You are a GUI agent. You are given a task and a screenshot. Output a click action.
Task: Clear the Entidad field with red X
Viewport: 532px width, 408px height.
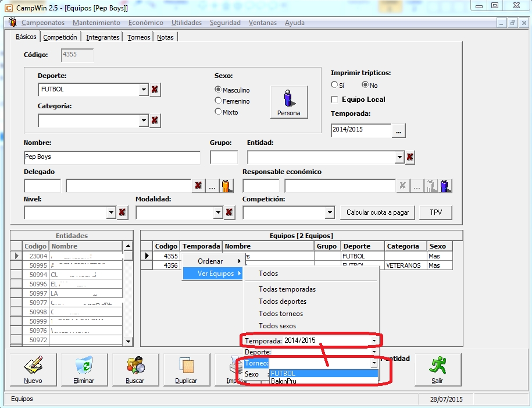pyautogui.click(x=410, y=157)
